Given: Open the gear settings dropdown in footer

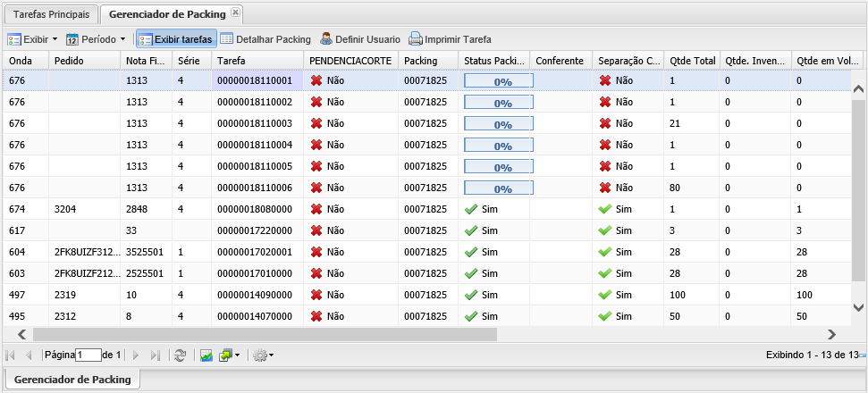Looking at the screenshot, I should tap(262, 355).
